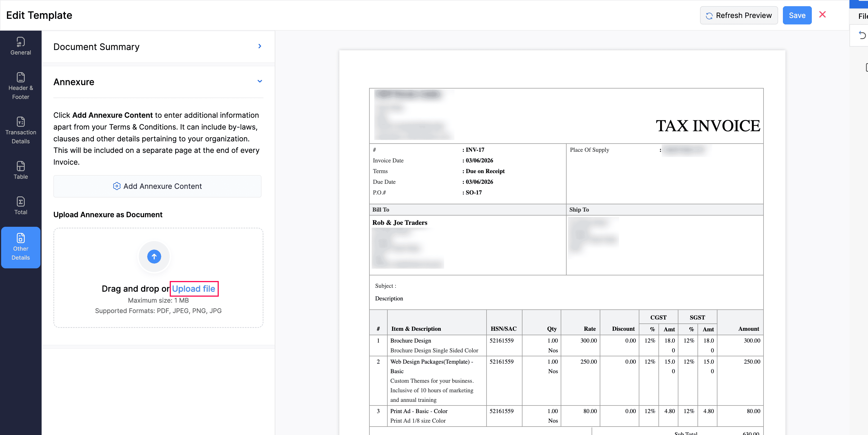Click the 'Due on Receipt' terms value
Viewport: 868px width, 435px height.
coord(485,171)
